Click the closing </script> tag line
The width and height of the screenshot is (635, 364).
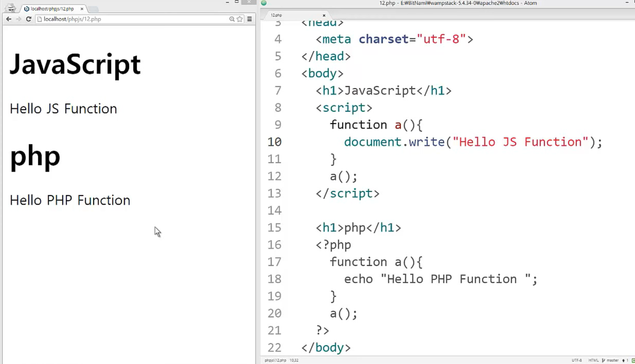348,193
